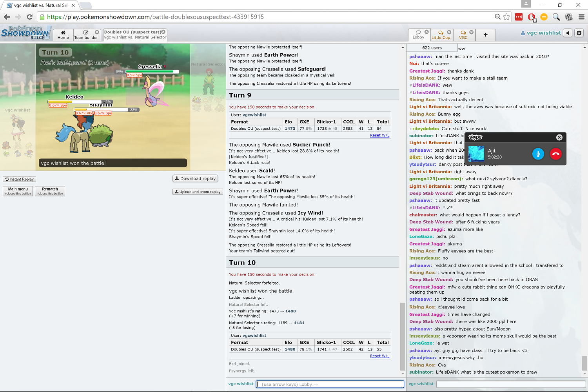Click the username in the 'Fluffy eevees' message
Viewport: 588px width, 392px height.
(x=422, y=251)
